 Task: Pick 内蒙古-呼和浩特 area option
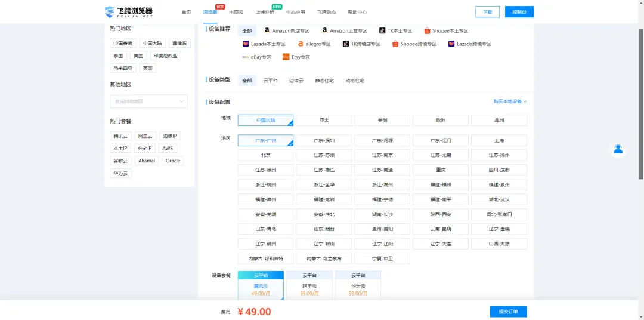pos(266,259)
